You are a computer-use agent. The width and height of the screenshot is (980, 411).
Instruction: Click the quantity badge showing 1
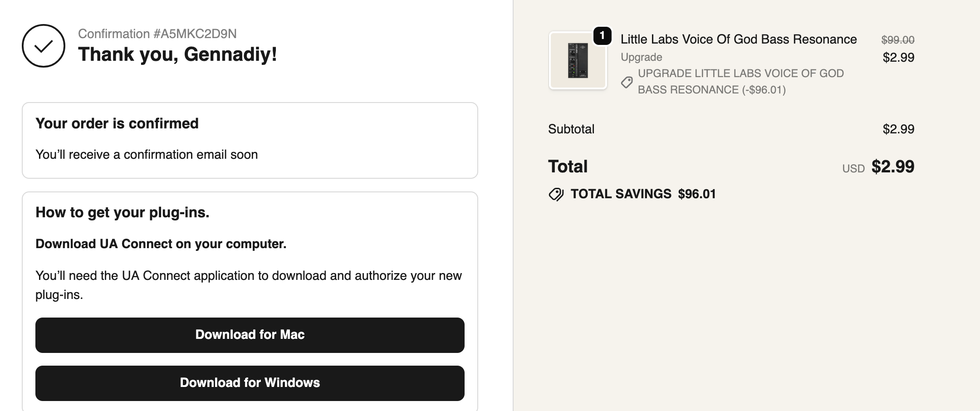(602, 35)
